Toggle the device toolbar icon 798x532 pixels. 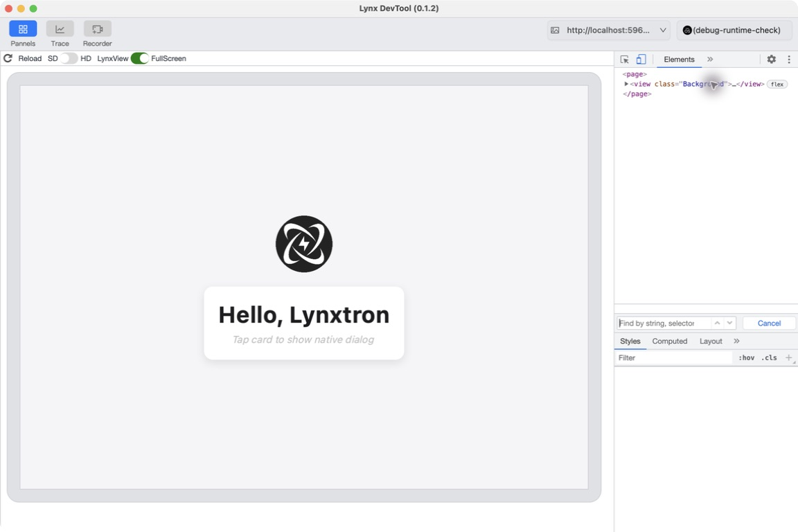point(641,60)
